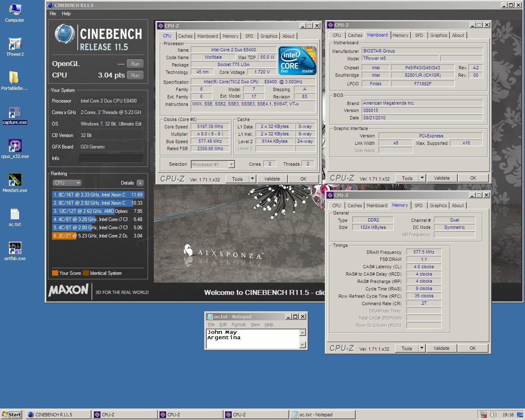The height and width of the screenshot is (420, 525).
Task: Open Notepad Edit menu
Action: pos(223,324)
